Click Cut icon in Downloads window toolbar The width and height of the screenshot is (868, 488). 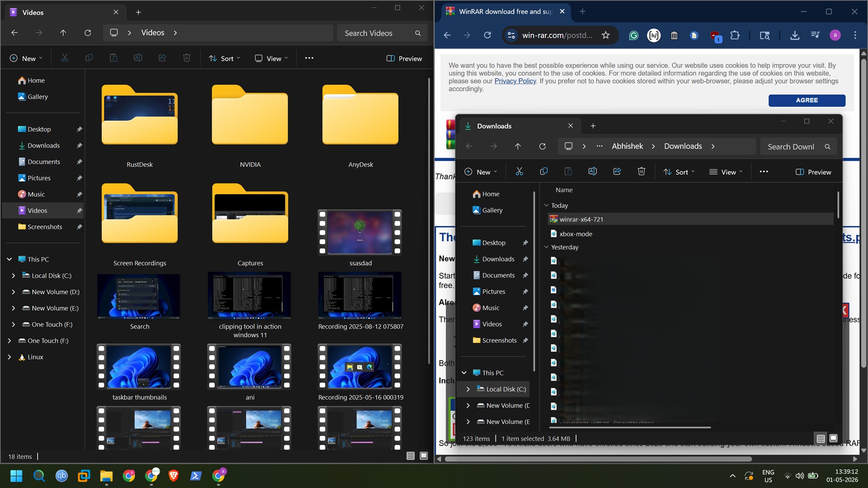[519, 172]
